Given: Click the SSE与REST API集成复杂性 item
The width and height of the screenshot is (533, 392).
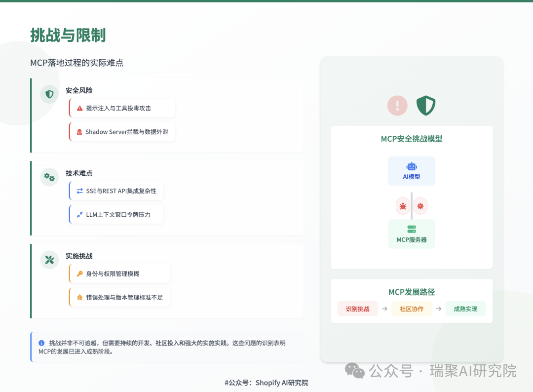Looking at the screenshot, I should (x=116, y=191).
